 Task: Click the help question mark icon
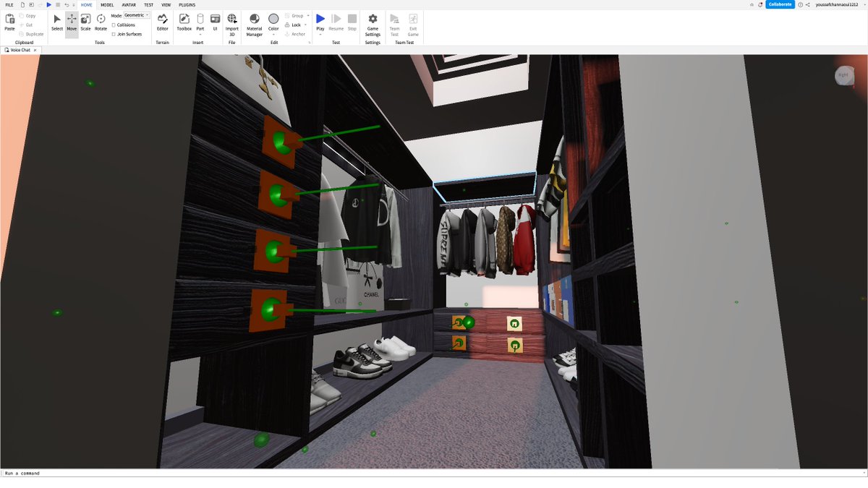pyautogui.click(x=800, y=4)
